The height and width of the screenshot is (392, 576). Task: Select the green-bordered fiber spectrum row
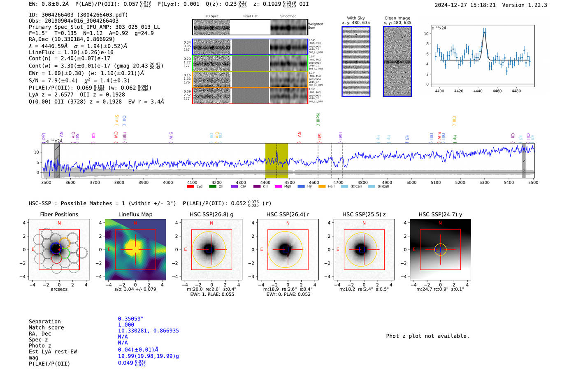point(250,63)
